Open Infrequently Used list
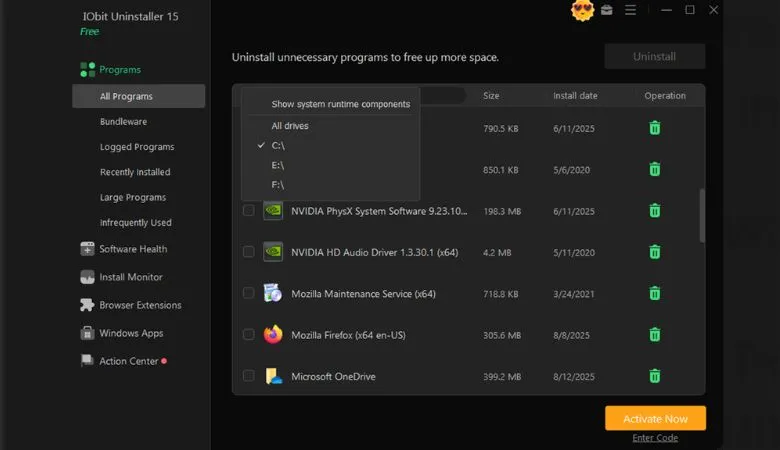 pyautogui.click(x=138, y=223)
